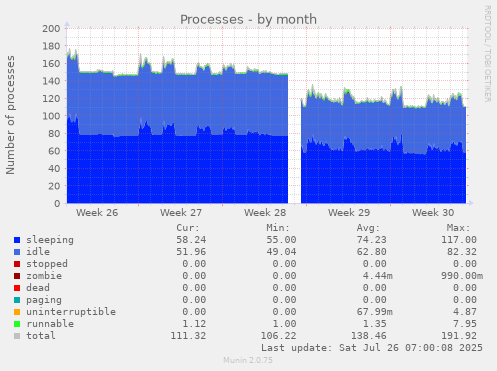Click the 'Min:' column header
This screenshot has height=371, width=497.
[x=278, y=228]
